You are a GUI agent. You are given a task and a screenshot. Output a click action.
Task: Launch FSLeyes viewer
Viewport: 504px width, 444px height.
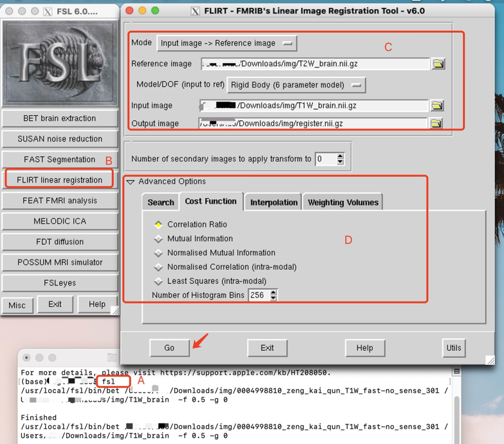(x=60, y=283)
